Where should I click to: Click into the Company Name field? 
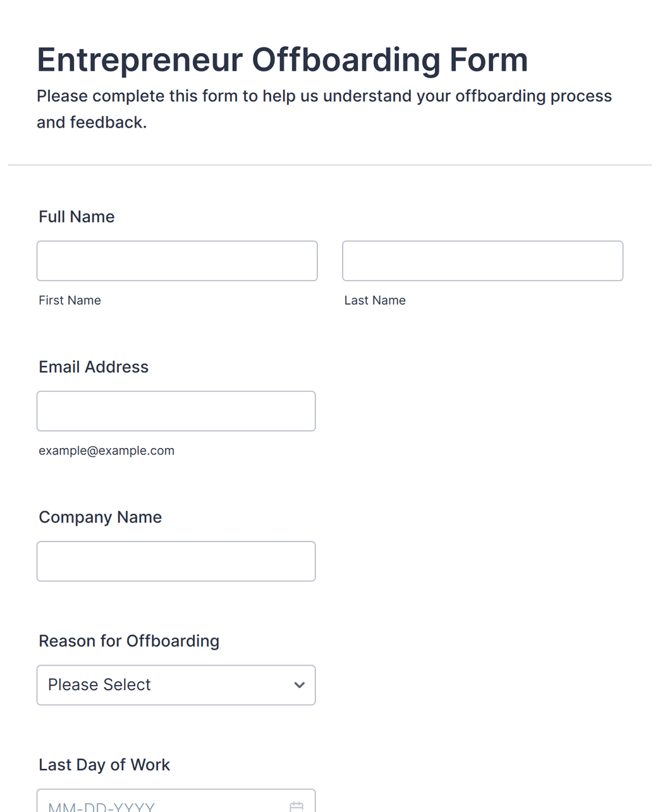[x=176, y=561]
